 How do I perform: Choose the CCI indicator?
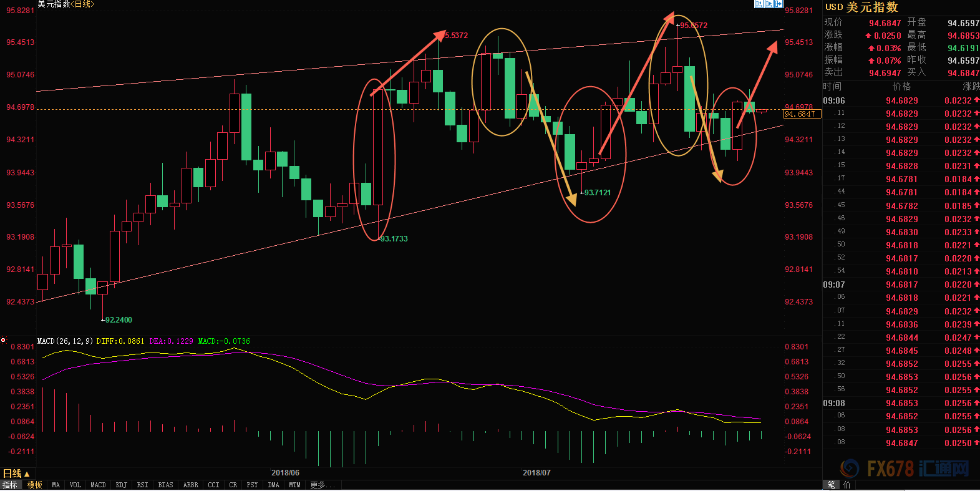tap(213, 485)
